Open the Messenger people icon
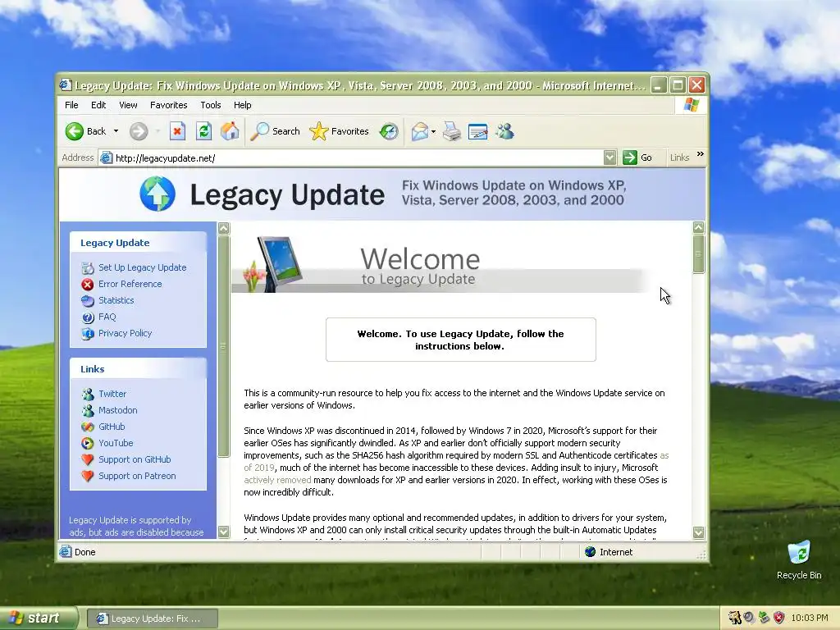This screenshot has width=840, height=630. click(x=504, y=131)
